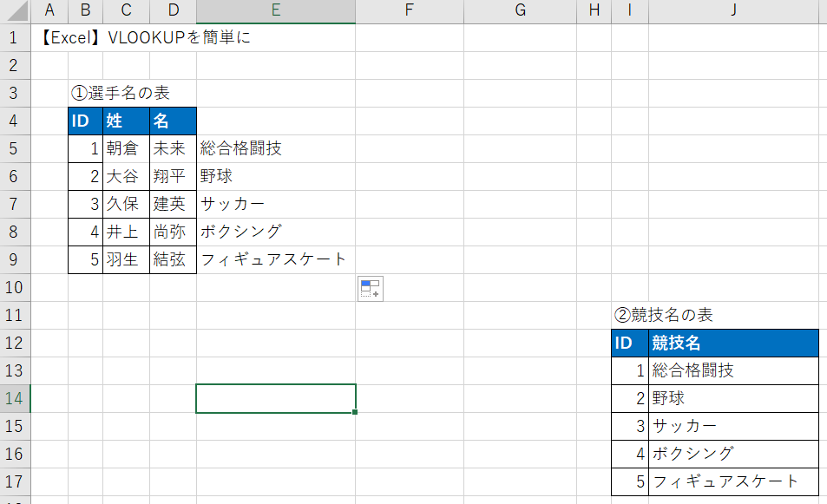Select column J header
Image resolution: width=827 pixels, height=504 pixels.
(733, 10)
